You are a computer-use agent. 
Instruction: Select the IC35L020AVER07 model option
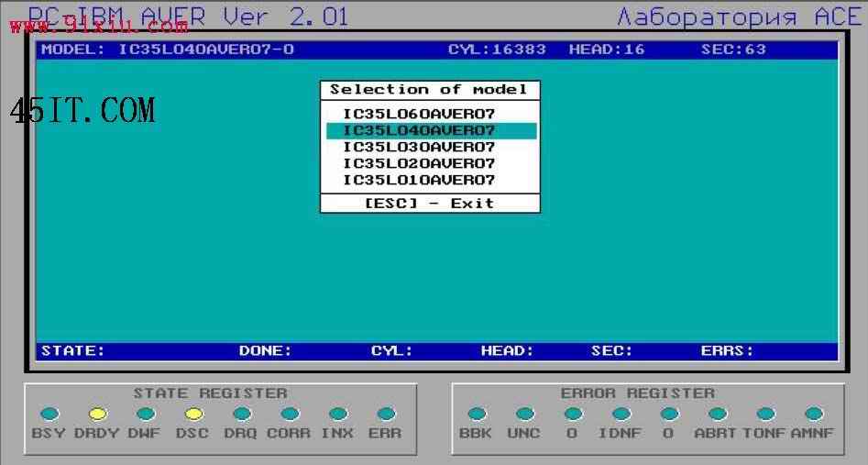(419, 164)
